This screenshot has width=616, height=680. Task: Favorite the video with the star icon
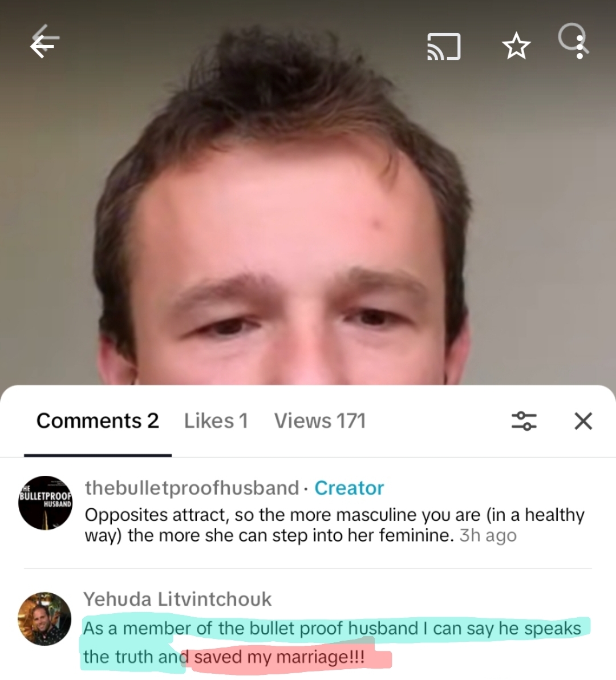pyautogui.click(x=516, y=46)
